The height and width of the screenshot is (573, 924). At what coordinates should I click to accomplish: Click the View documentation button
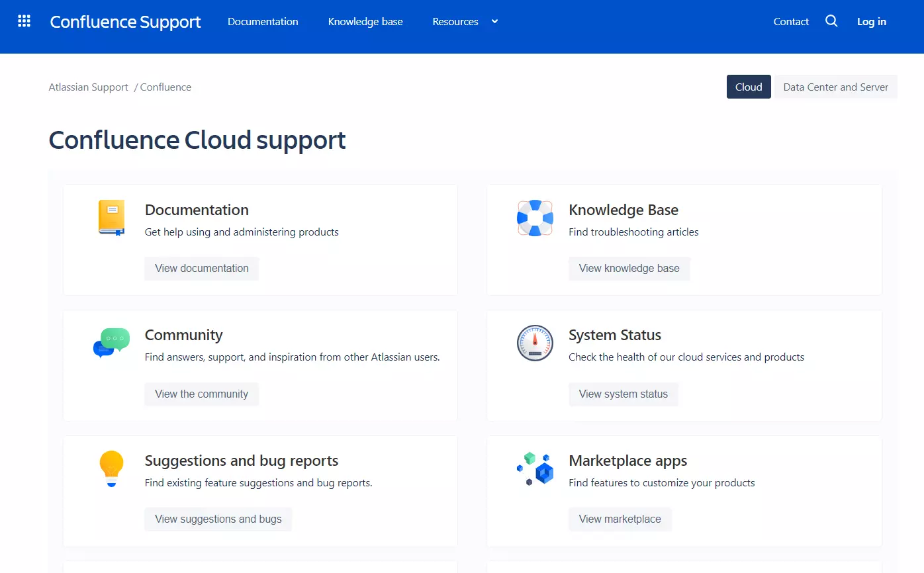pyautogui.click(x=201, y=268)
